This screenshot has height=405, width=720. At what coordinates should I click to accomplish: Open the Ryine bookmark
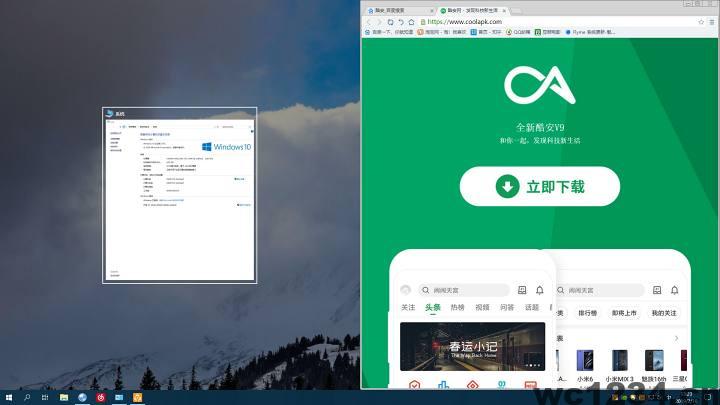[x=590, y=32]
